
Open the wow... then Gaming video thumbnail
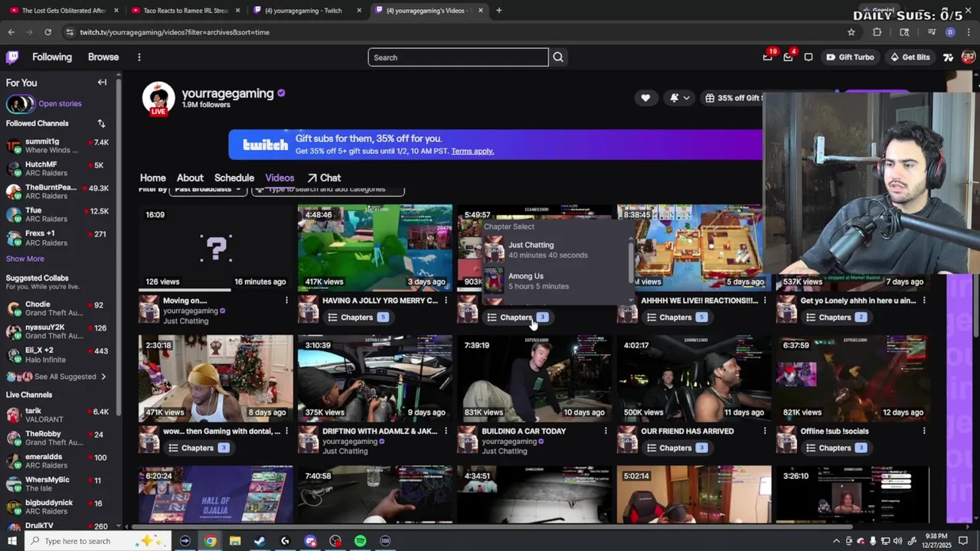coord(215,378)
